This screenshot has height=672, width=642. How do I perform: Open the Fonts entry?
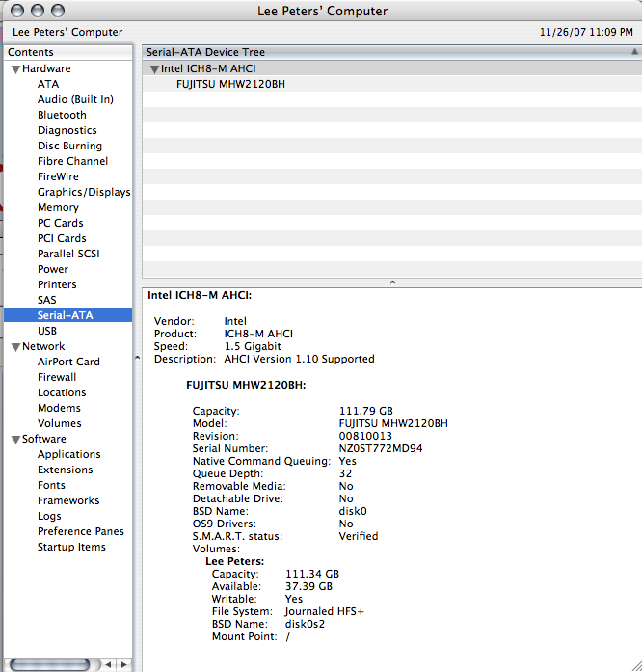tap(51, 485)
